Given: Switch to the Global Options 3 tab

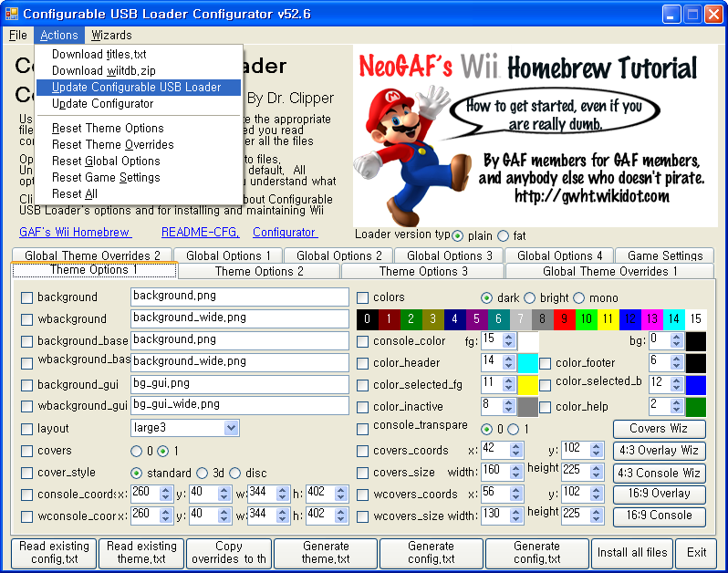Looking at the screenshot, I should coord(449,255).
